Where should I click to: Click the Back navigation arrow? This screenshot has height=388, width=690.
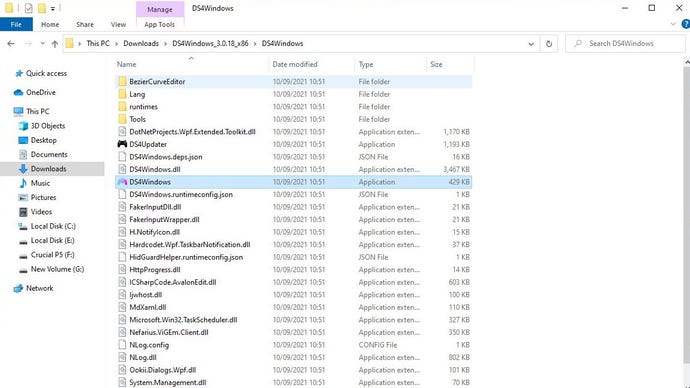click(x=11, y=44)
